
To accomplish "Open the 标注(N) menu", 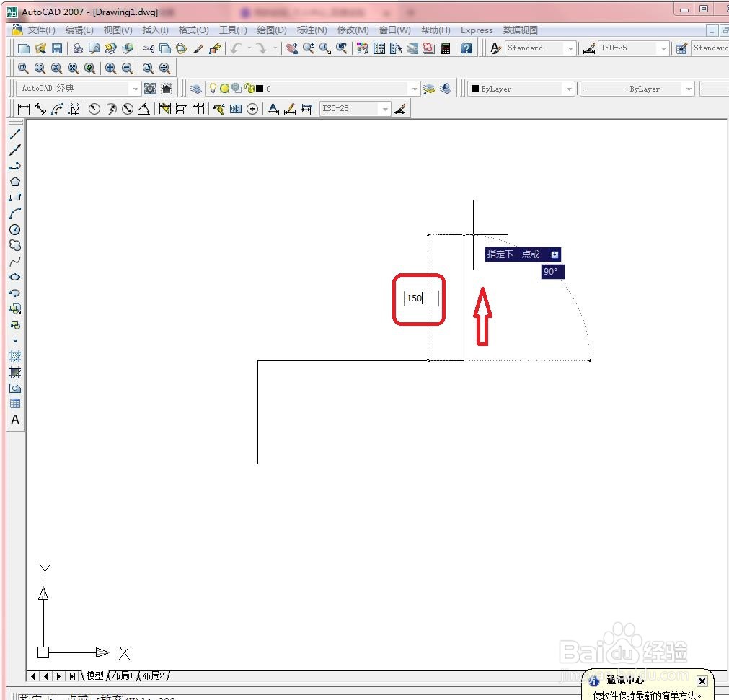I will (x=312, y=30).
